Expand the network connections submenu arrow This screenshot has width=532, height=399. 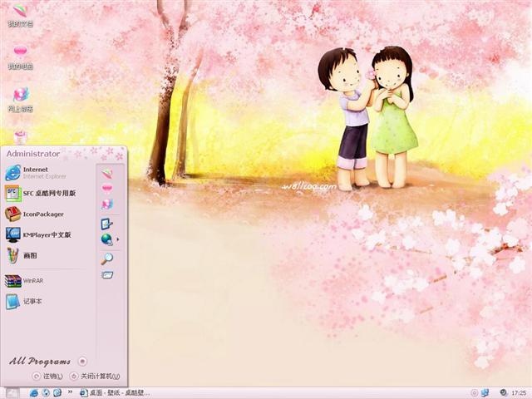(x=118, y=239)
